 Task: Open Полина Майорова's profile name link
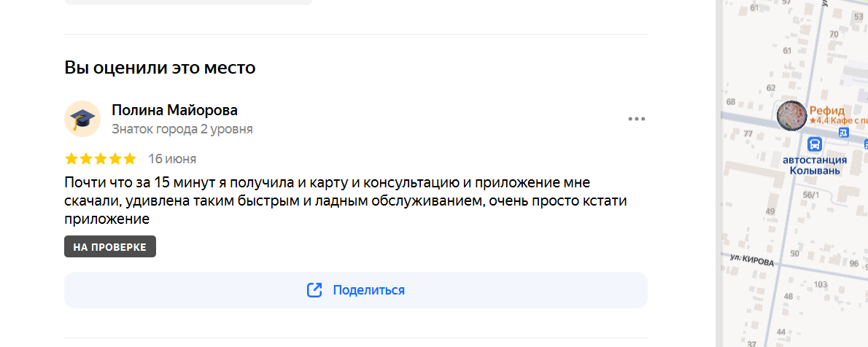[174, 110]
